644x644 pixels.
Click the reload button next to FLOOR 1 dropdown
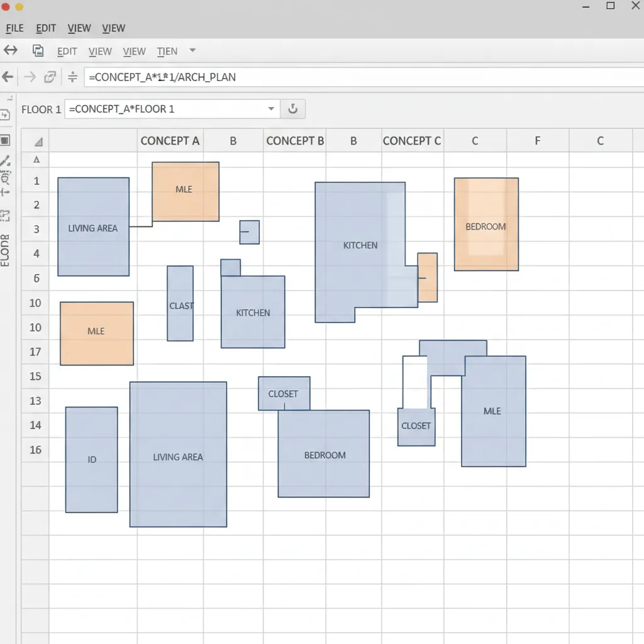click(x=293, y=109)
